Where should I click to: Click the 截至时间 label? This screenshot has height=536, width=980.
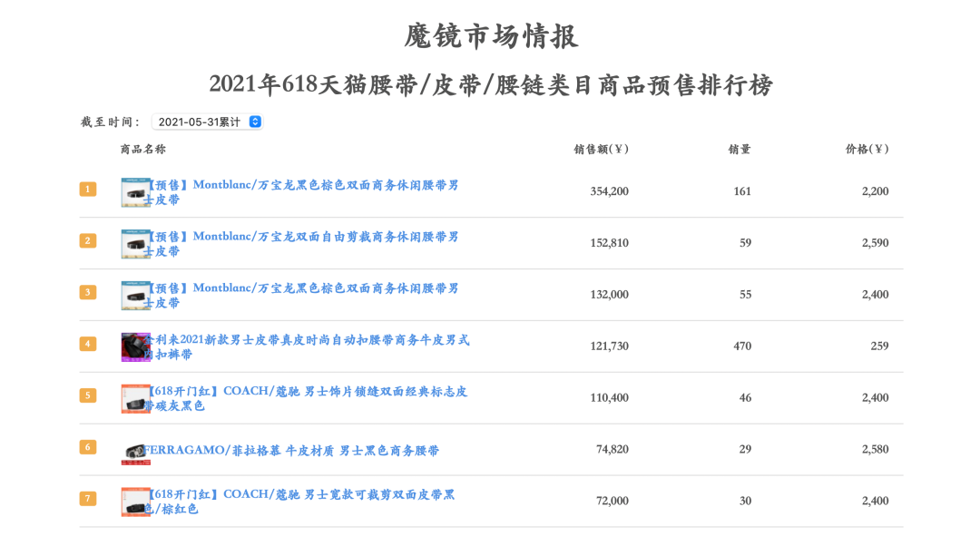point(111,122)
